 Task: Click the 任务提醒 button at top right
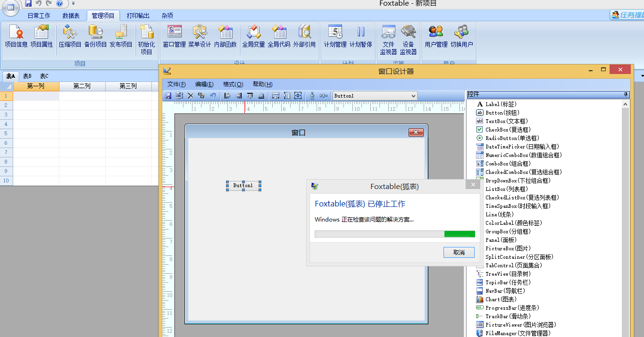click(627, 15)
